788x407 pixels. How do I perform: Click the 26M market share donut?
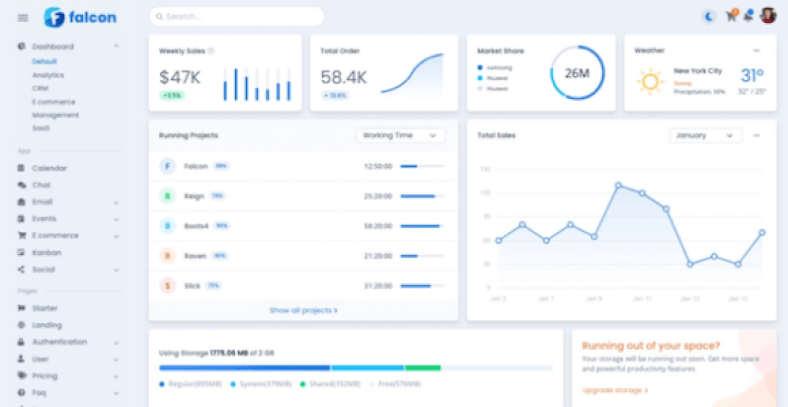point(577,73)
